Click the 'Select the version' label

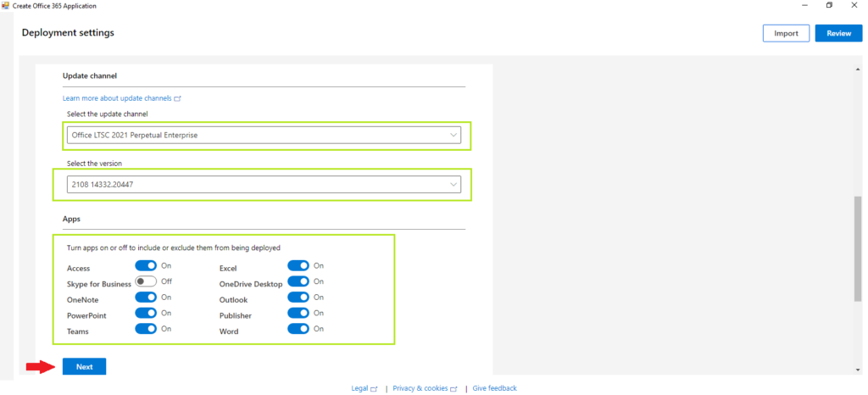point(94,164)
